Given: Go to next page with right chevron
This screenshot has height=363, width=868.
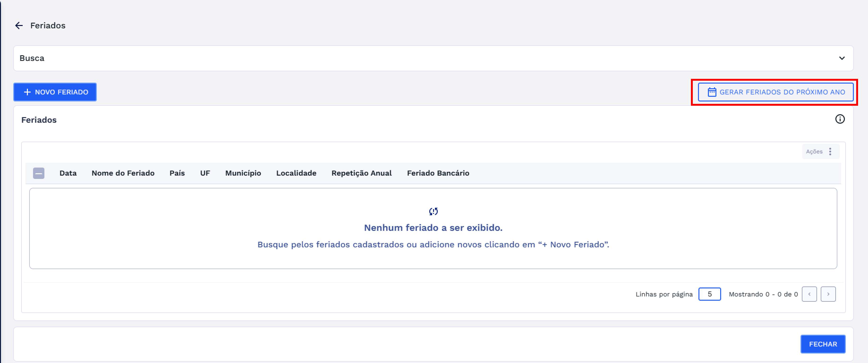Looking at the screenshot, I should [x=828, y=294].
